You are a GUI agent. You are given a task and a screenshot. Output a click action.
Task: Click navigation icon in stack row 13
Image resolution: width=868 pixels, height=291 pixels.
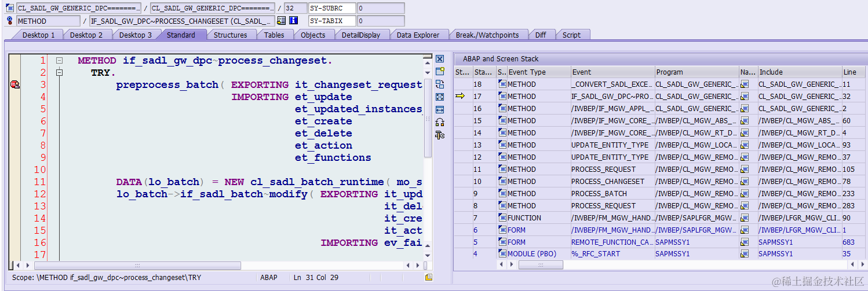(745, 145)
